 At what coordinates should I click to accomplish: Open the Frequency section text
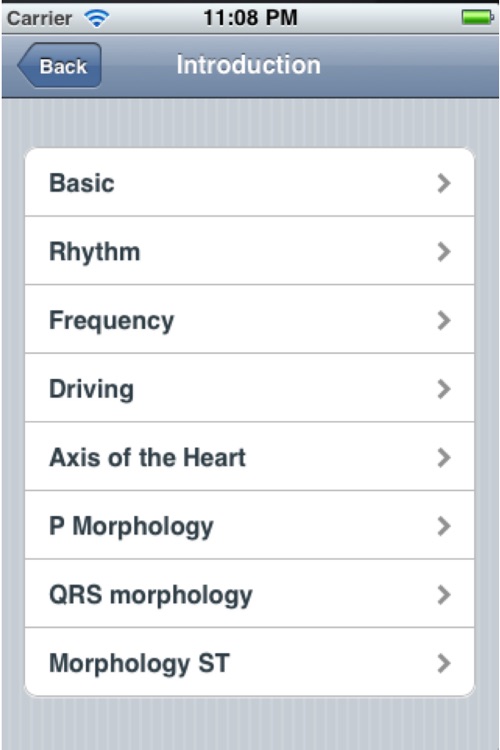click(x=111, y=321)
